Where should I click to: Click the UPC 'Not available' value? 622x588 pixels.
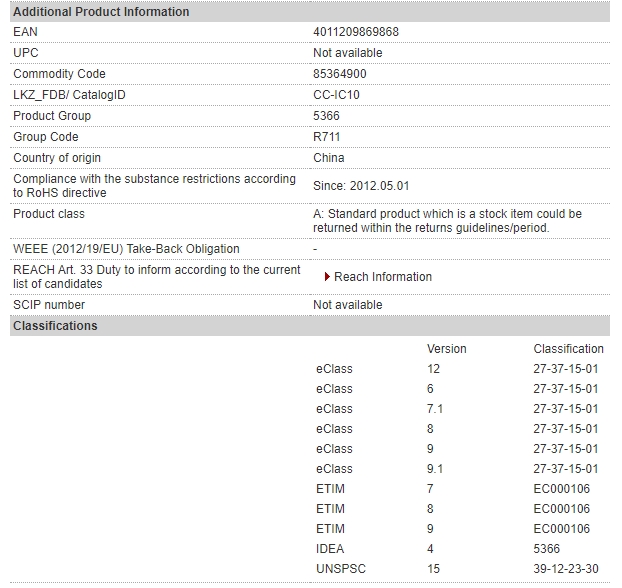(347, 53)
